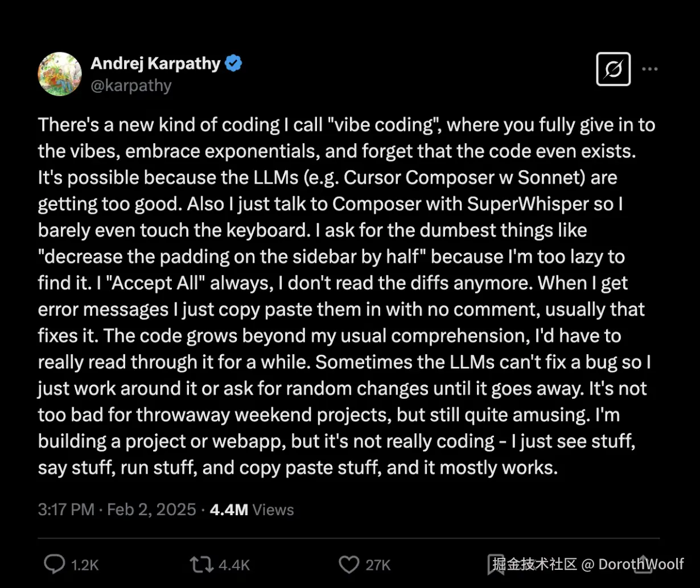Click the 掘金技术社区 watermark text
This screenshot has width=700, height=588.
click(x=535, y=564)
